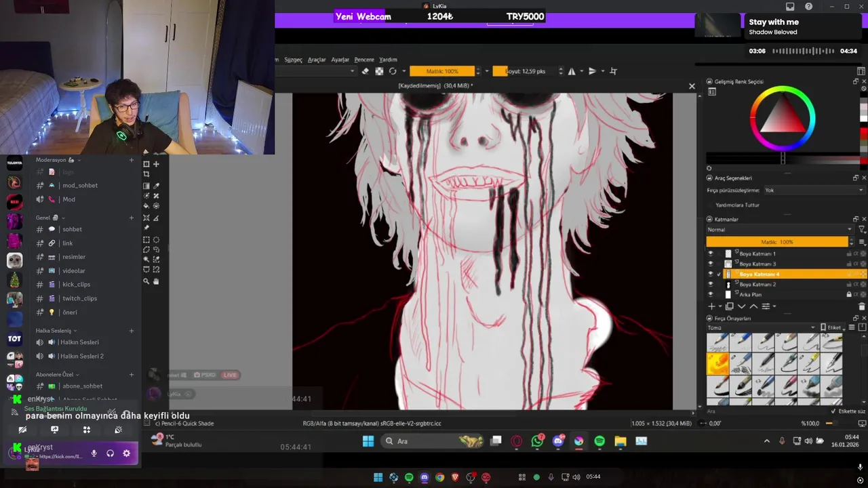The height and width of the screenshot is (488, 868).
Task: Share screen in Discord voice panel
Action: point(55,429)
